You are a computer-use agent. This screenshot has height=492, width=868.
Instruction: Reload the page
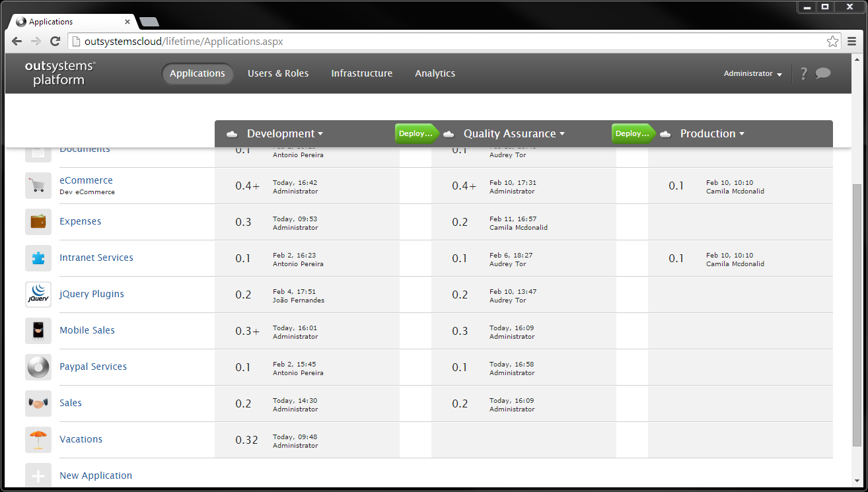click(55, 42)
